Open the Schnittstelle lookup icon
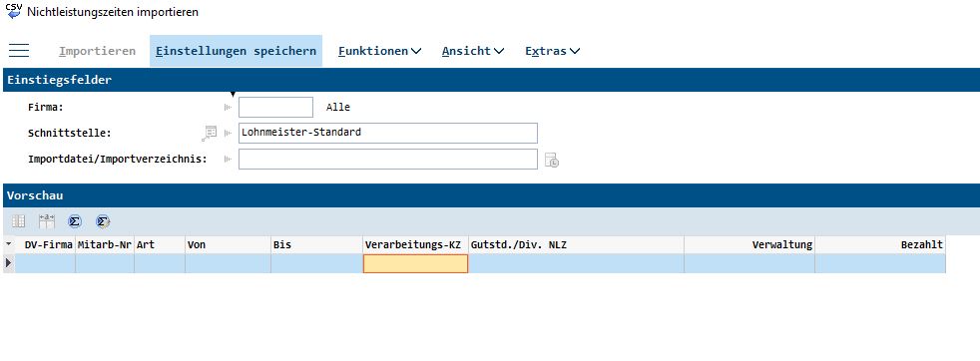The width and height of the screenshot is (980, 361). click(x=210, y=133)
